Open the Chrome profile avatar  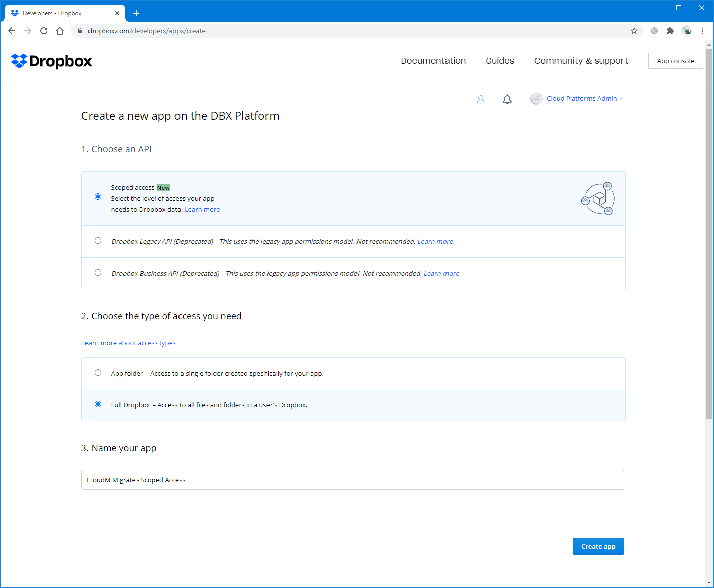[686, 31]
